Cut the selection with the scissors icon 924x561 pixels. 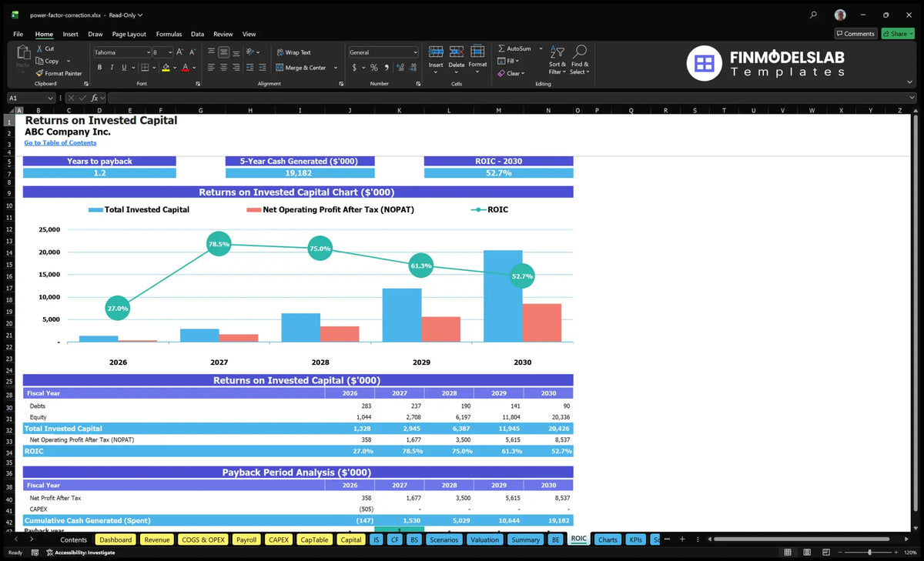point(39,48)
